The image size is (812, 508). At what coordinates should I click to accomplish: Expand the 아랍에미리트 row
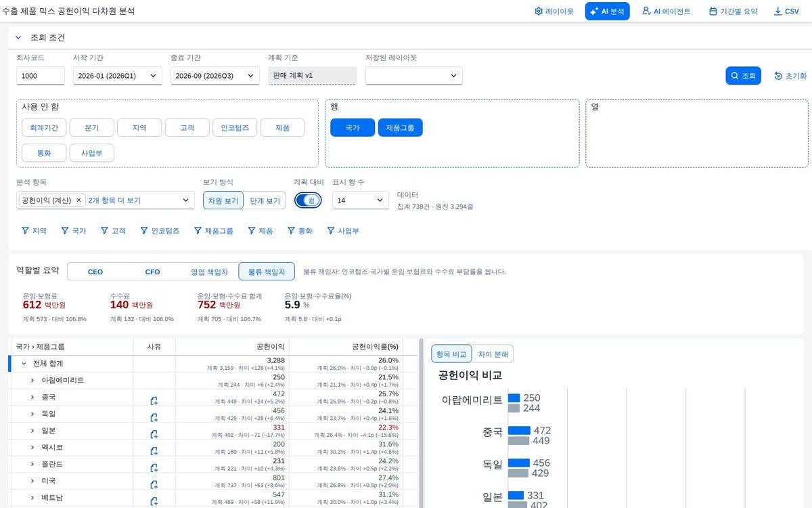pos(32,381)
